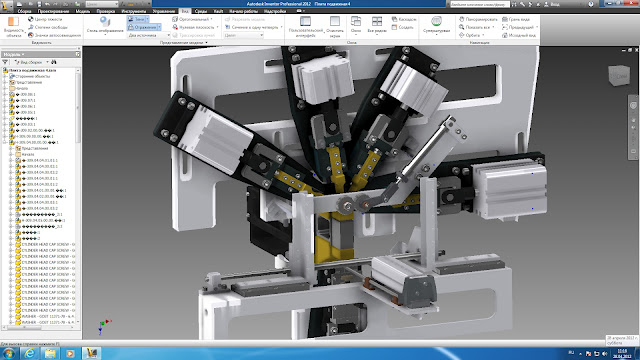Click the Создать new window button
The image size is (640, 360).
(x=402, y=27)
